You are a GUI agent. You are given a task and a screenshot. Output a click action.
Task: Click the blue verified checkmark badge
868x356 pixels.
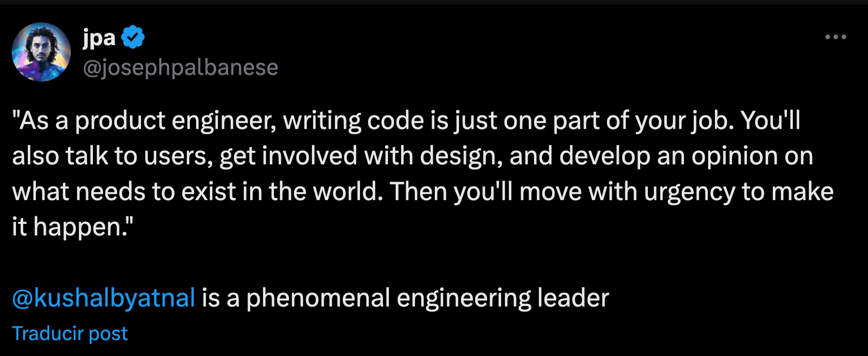133,37
